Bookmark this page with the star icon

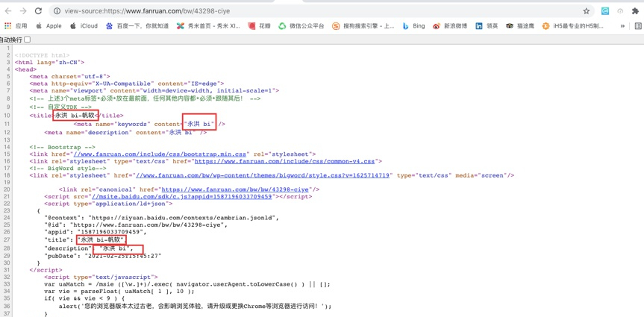(x=587, y=11)
